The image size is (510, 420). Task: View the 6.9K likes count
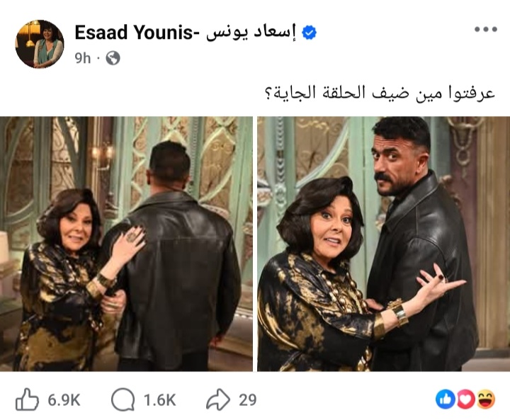point(64,400)
